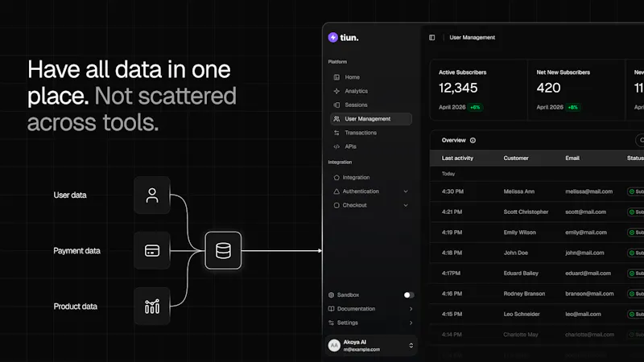Sort by the Email column header

(572, 158)
